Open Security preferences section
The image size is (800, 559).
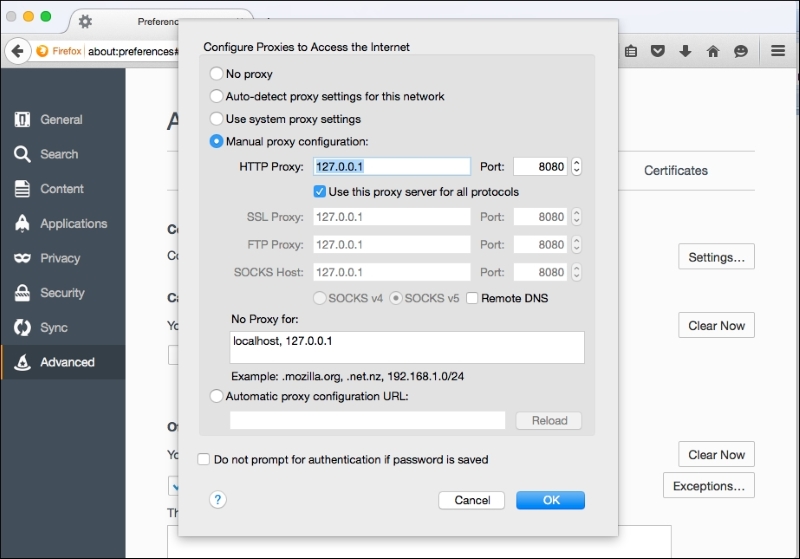pyautogui.click(x=62, y=293)
